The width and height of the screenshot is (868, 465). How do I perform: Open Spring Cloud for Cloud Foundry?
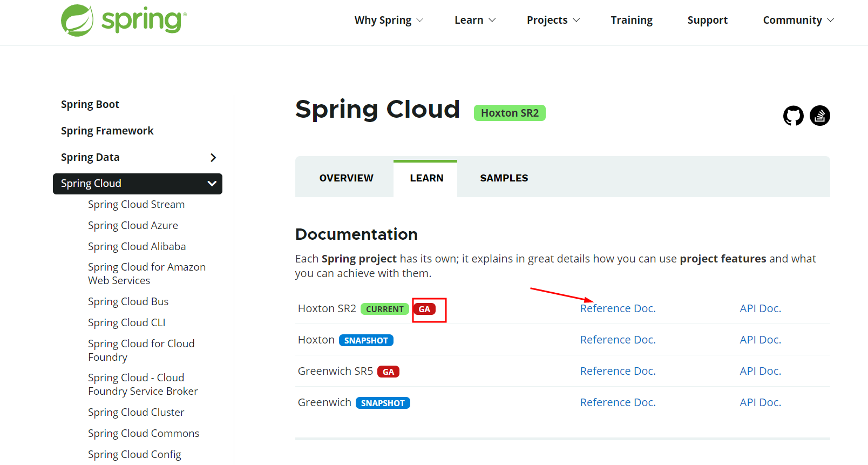click(141, 350)
